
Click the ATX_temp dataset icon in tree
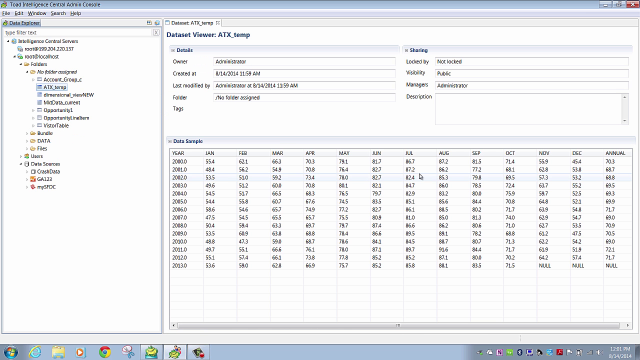[40, 87]
